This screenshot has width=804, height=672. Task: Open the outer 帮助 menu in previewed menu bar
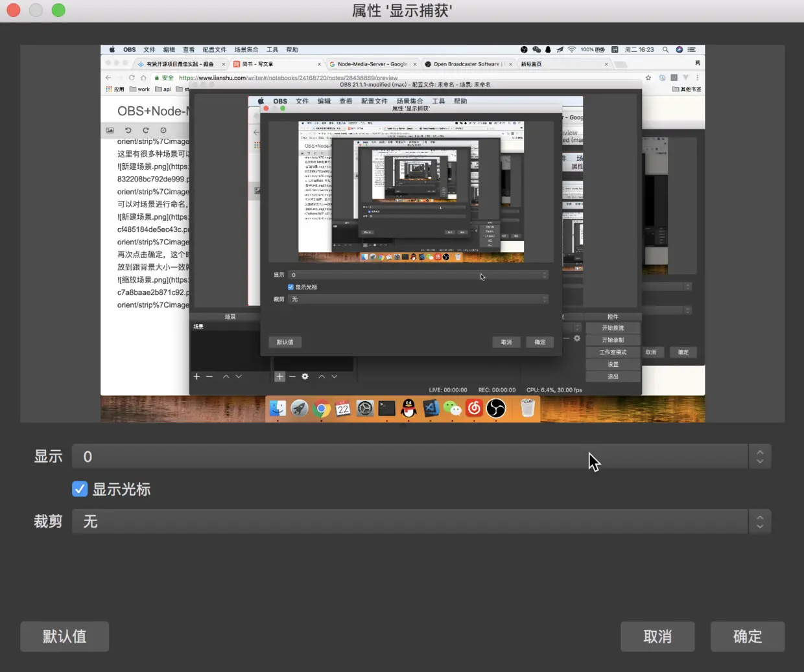292,50
